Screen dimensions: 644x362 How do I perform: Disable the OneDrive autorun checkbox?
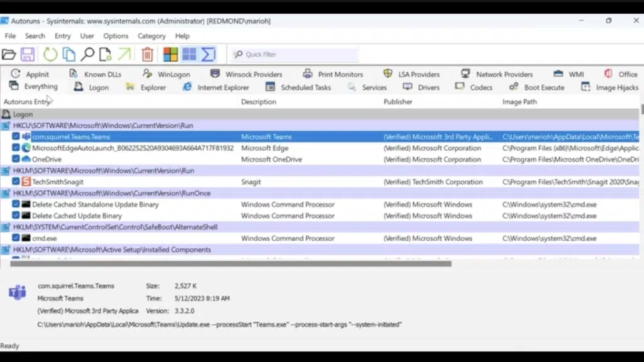coord(16,160)
